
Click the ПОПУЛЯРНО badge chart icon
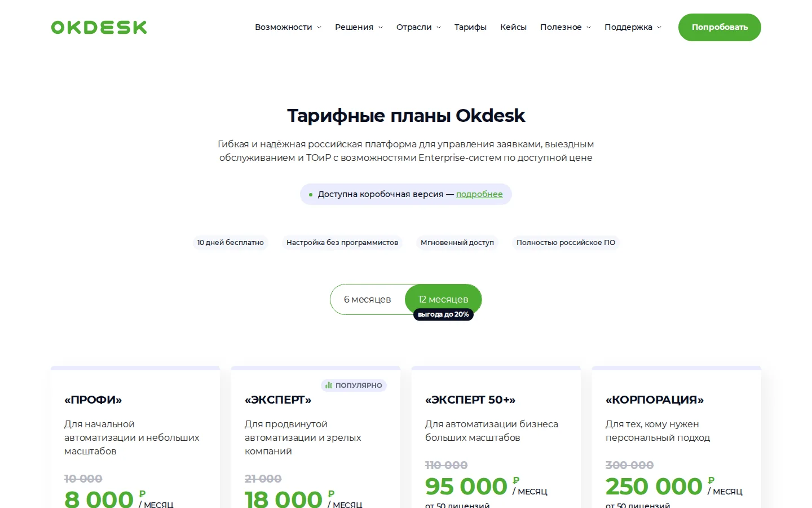(x=329, y=386)
